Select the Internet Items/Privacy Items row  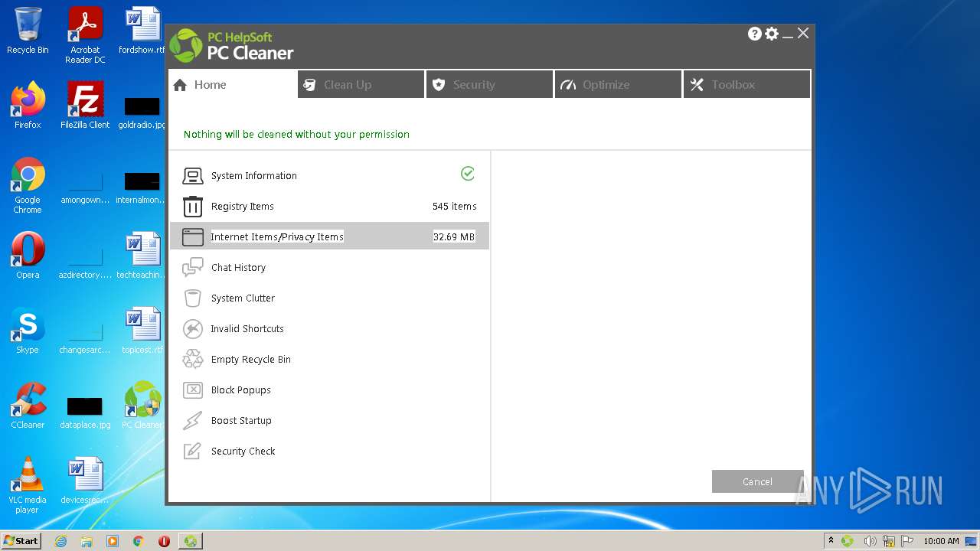click(x=329, y=237)
